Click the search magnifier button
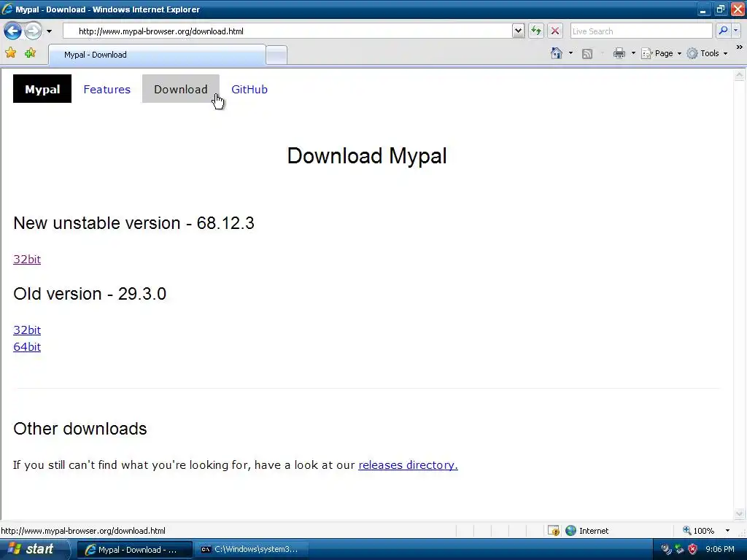The height and width of the screenshot is (560, 747). click(x=723, y=31)
